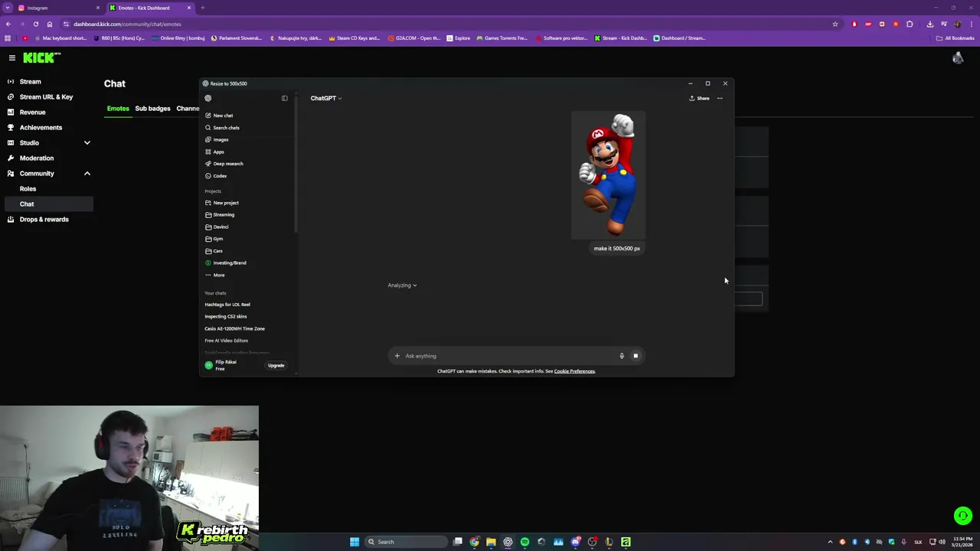Open Achievements in Kick sidebar
The image size is (980, 551).
(41, 127)
